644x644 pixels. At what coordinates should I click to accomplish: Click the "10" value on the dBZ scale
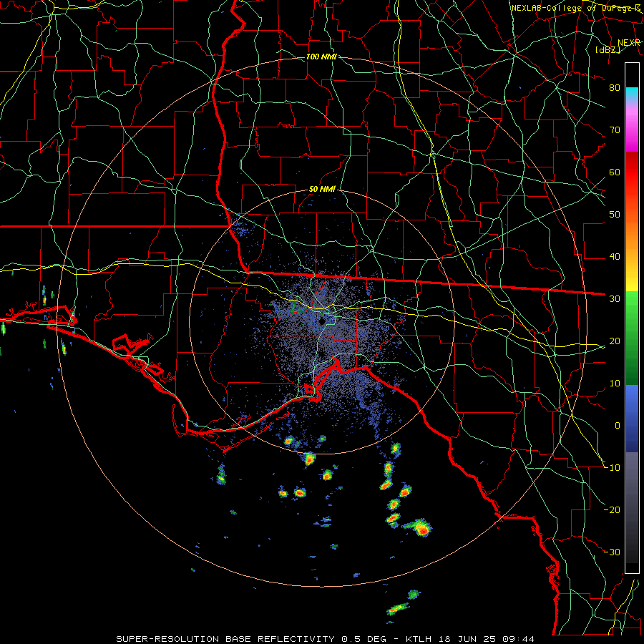pos(615,384)
